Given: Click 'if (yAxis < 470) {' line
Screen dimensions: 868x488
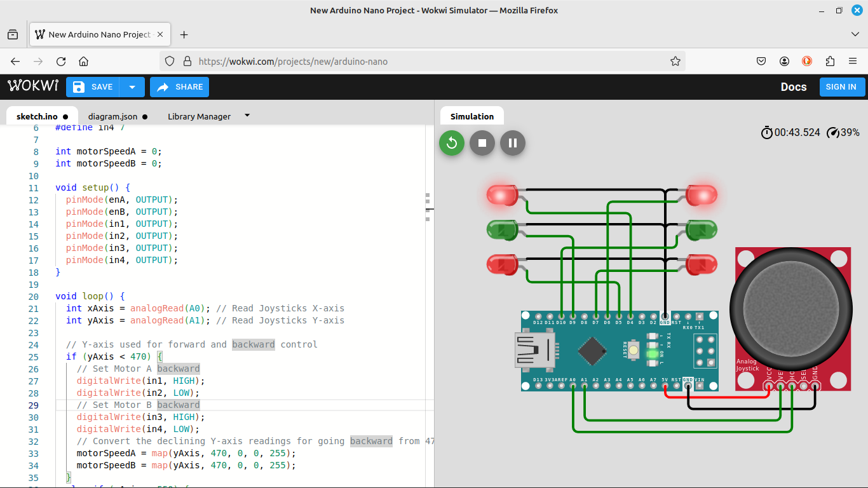Looking at the screenshot, I should [114, 356].
